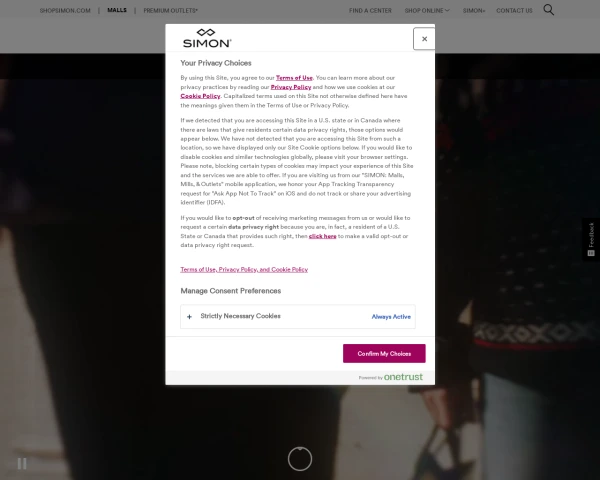This screenshot has height=480, width=600.
Task: Pause the background video
Action: (x=22, y=464)
